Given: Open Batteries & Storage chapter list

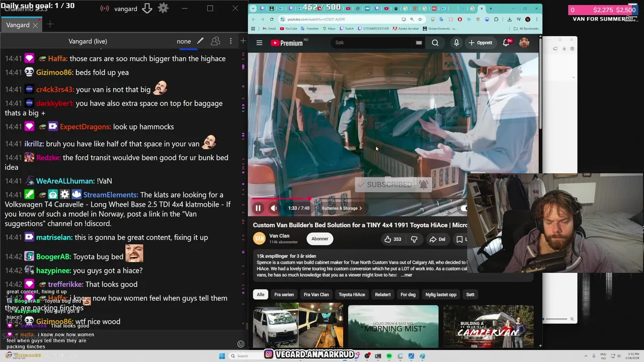Looking at the screenshot, I should [x=342, y=208].
